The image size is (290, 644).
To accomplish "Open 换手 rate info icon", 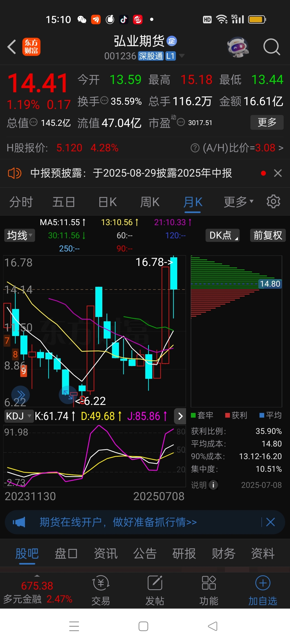I will 104,101.
